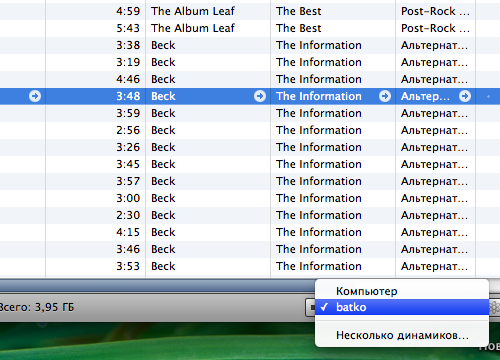
Task: Click The Information in the 4:46 row
Action: [319, 79]
